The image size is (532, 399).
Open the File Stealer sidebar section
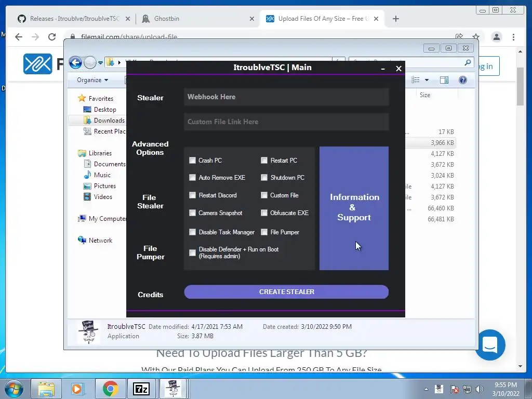pos(150,202)
